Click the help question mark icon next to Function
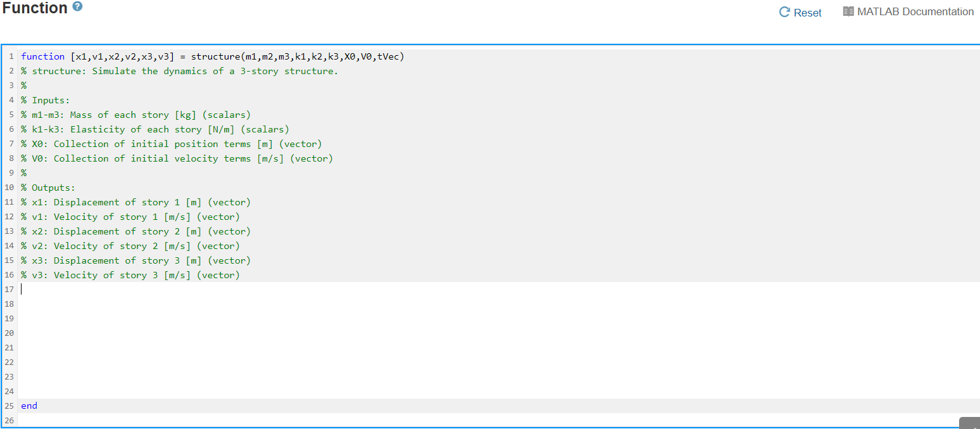 [77, 7]
